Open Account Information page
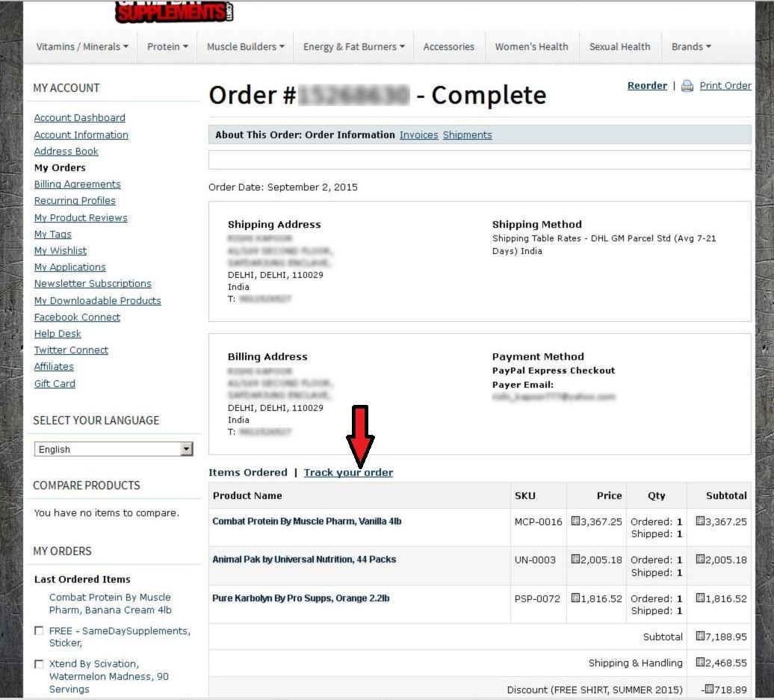This screenshot has width=774, height=700. (81, 134)
